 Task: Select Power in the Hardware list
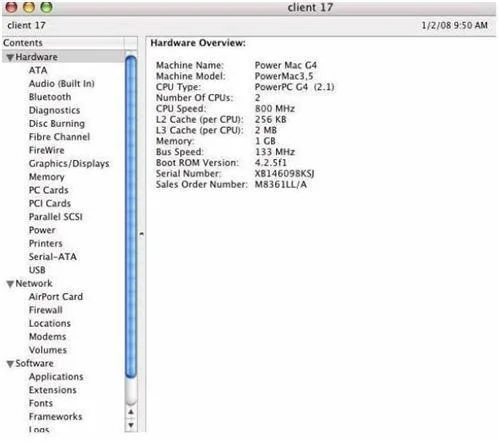click(x=42, y=230)
